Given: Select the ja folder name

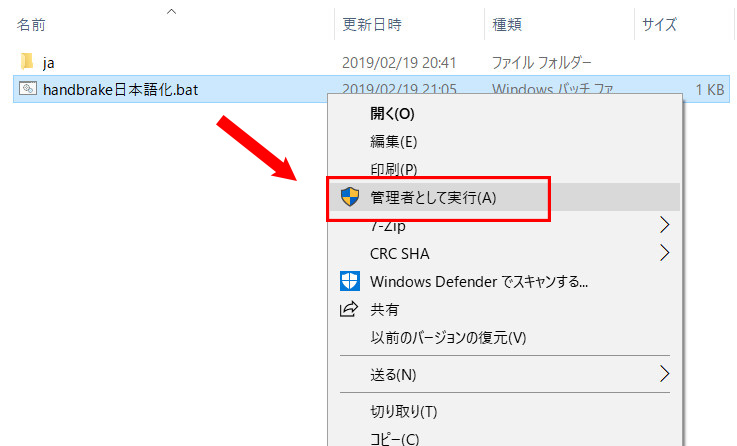Looking at the screenshot, I should point(48,63).
